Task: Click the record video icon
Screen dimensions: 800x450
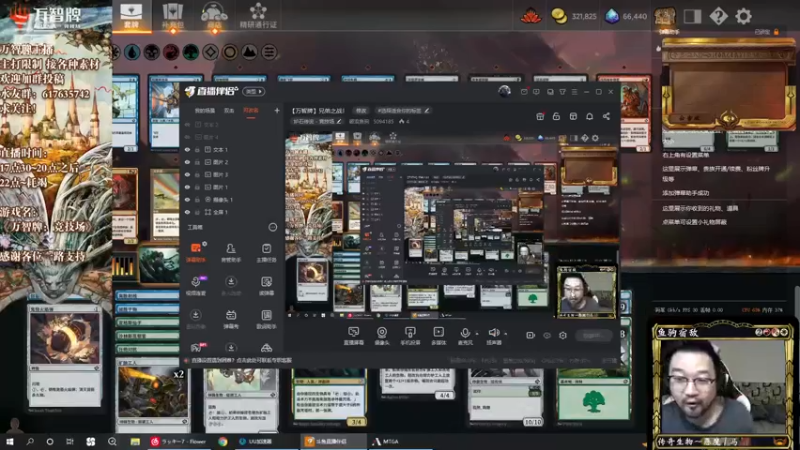Action: click(x=531, y=335)
